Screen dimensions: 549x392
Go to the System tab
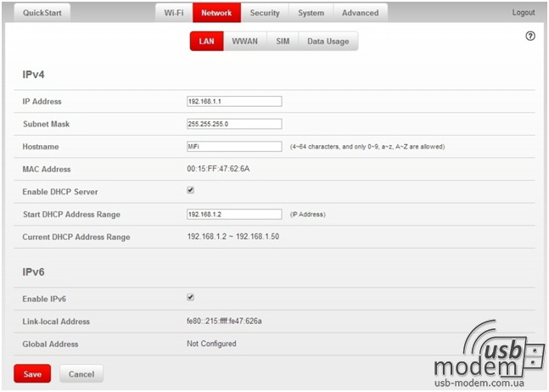click(x=311, y=13)
